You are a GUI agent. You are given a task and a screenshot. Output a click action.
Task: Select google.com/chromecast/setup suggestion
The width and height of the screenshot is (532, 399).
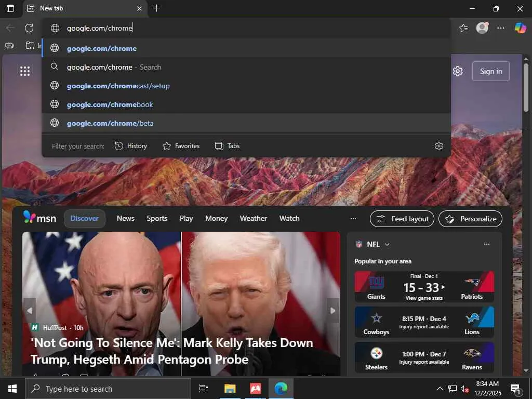[246, 86]
